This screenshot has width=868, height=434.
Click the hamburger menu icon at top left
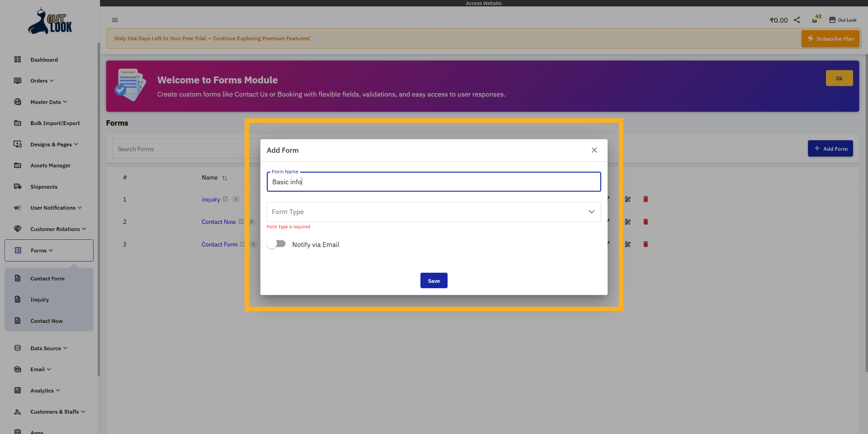pyautogui.click(x=114, y=20)
